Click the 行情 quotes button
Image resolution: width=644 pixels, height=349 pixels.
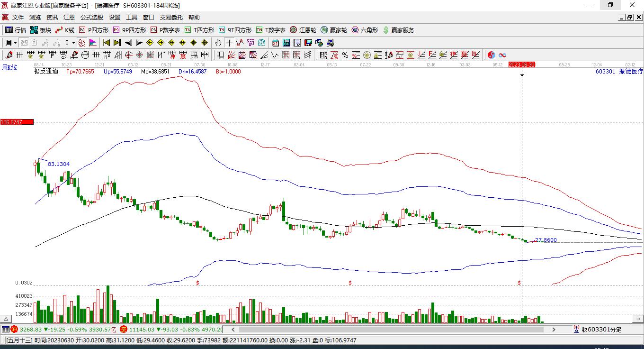coord(16,30)
